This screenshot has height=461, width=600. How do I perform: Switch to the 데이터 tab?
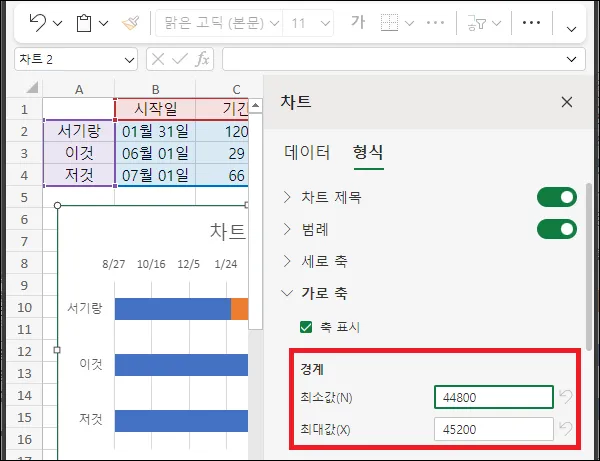307,152
